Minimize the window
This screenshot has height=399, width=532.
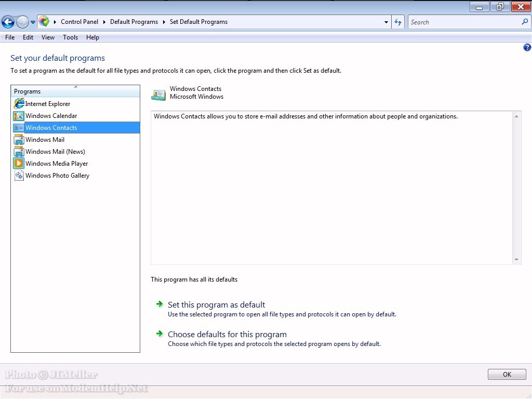click(x=479, y=7)
